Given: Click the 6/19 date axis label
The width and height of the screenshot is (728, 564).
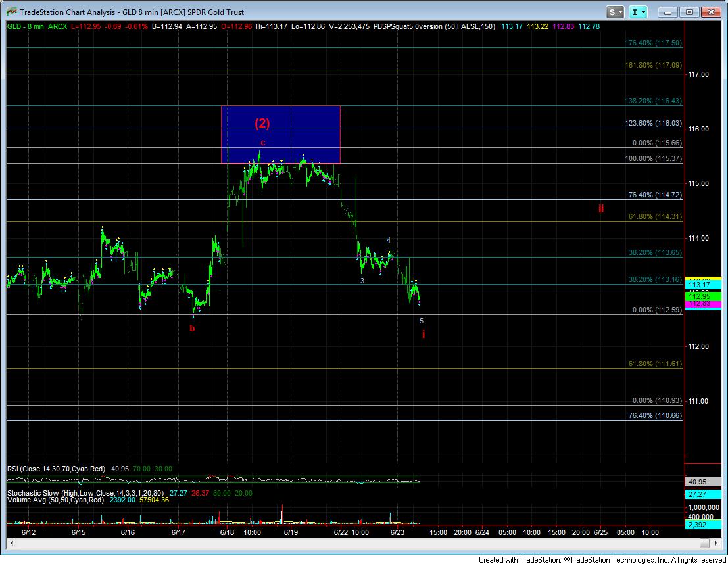Looking at the screenshot, I should [291, 532].
